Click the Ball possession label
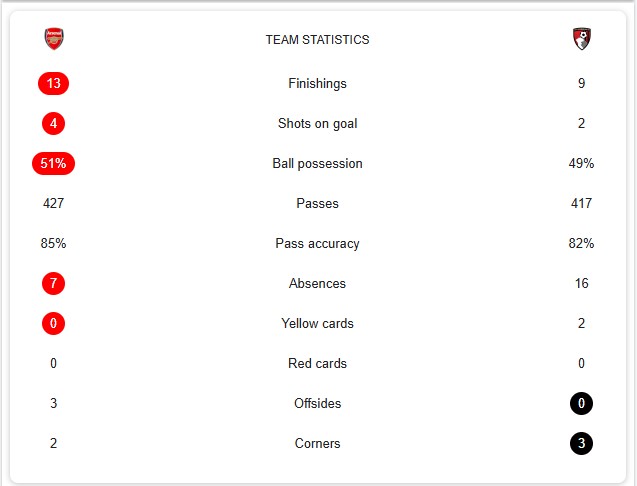 click(317, 163)
